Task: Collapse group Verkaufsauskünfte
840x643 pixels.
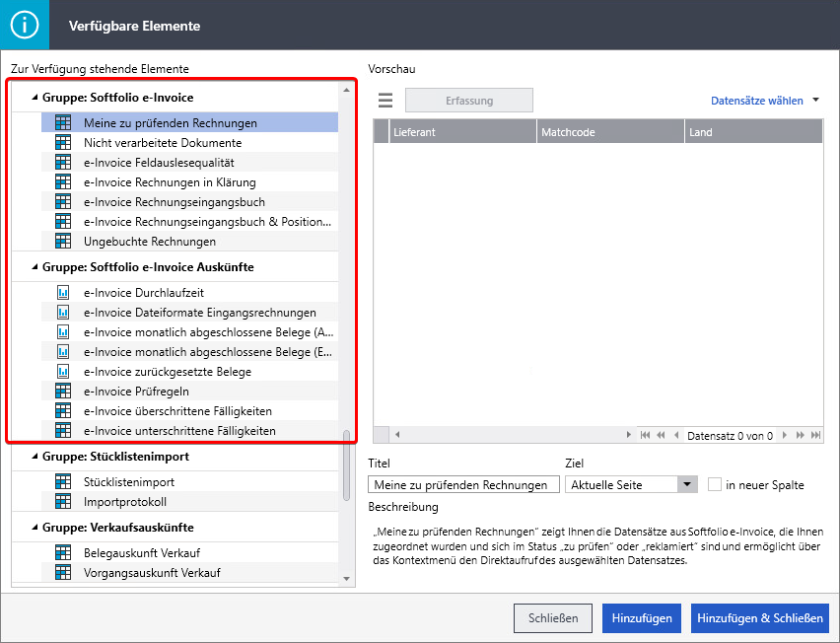Action: 35,528
